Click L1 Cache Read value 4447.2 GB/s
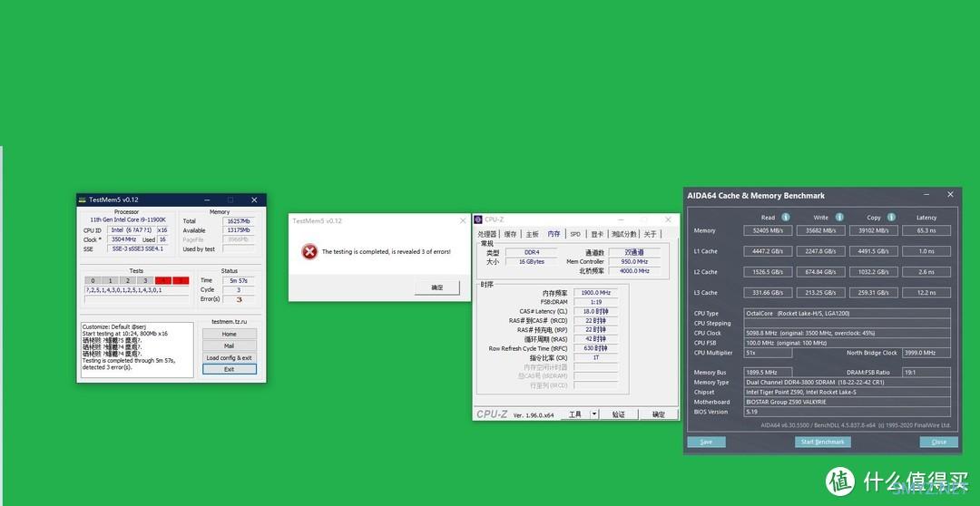The image size is (980, 506). pyautogui.click(x=769, y=251)
